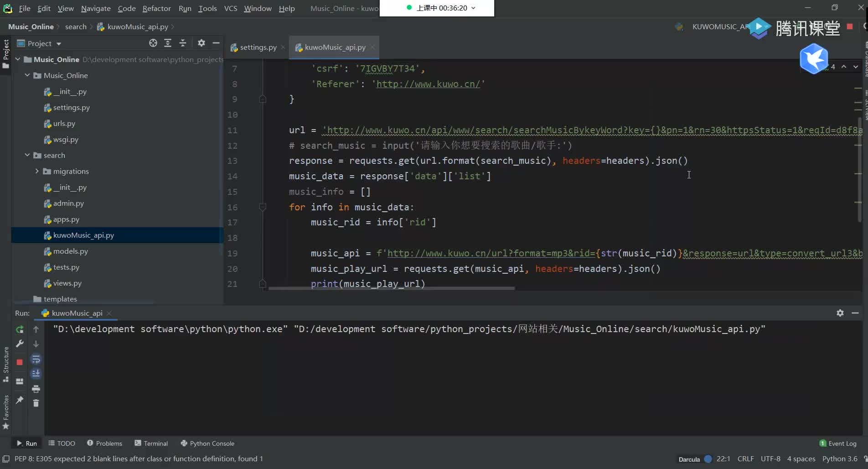The width and height of the screenshot is (868, 469).
Task: Fold the for loop at line 16
Action: coord(263,207)
